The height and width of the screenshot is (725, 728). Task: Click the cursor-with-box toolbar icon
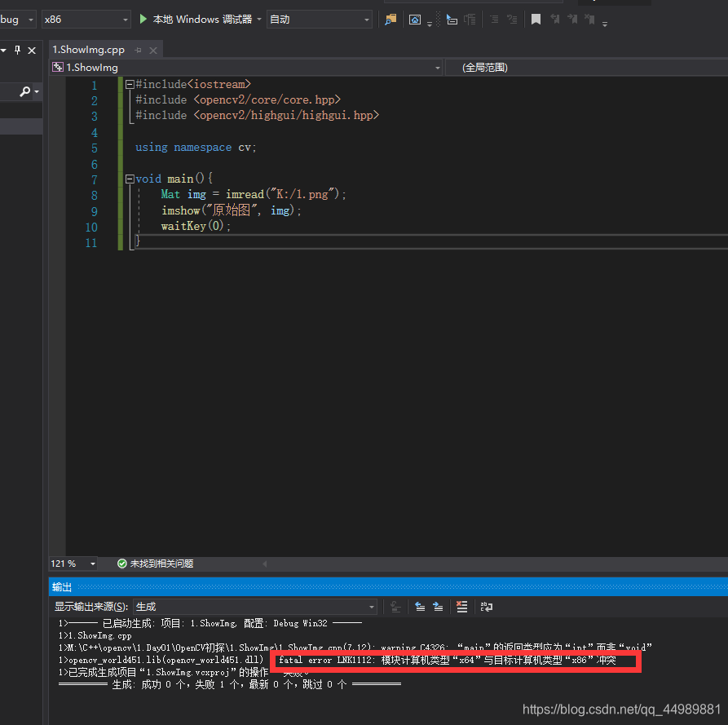[452, 19]
